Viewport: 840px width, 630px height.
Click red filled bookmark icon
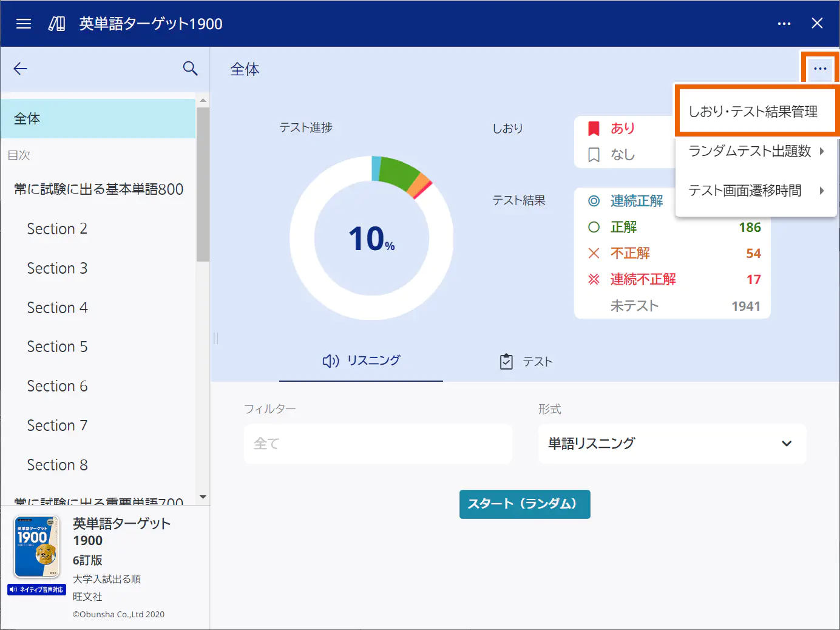594,128
